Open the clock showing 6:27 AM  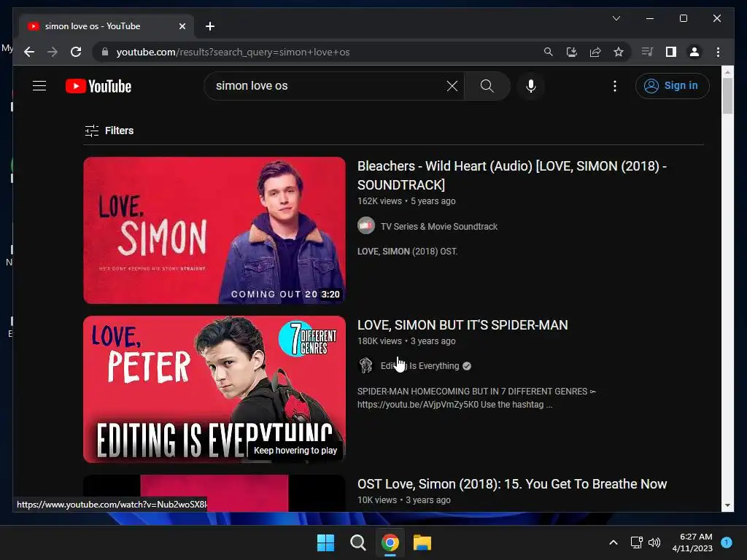(692, 542)
